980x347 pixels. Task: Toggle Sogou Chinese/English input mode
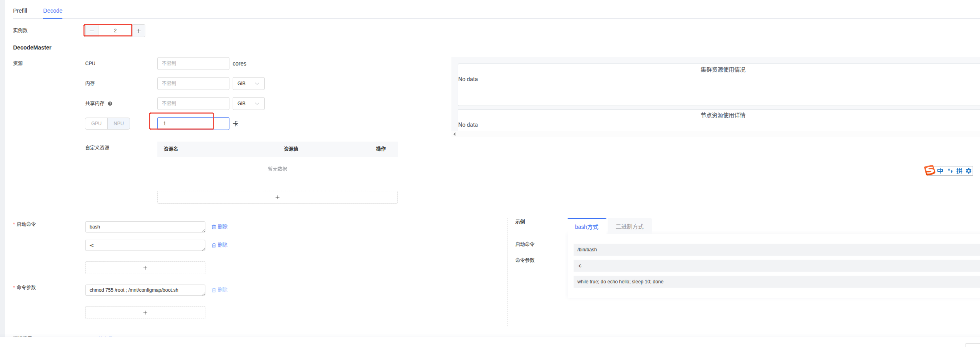click(940, 171)
